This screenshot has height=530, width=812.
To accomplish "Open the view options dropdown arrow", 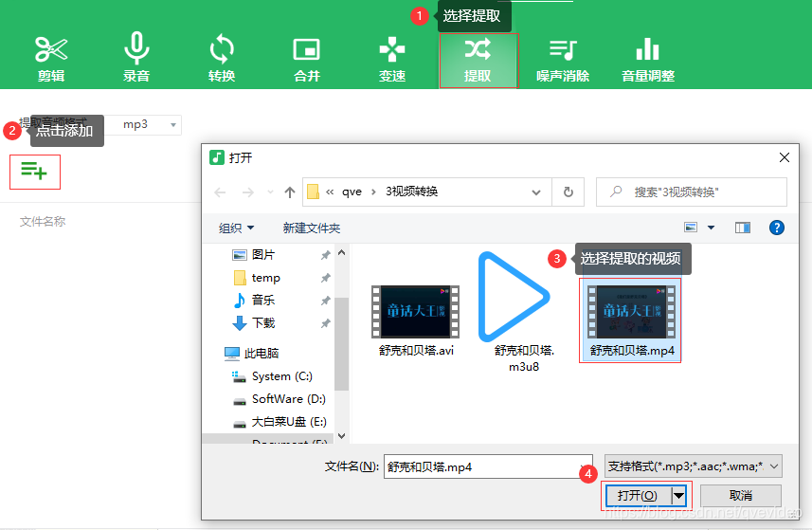I will pos(711,228).
